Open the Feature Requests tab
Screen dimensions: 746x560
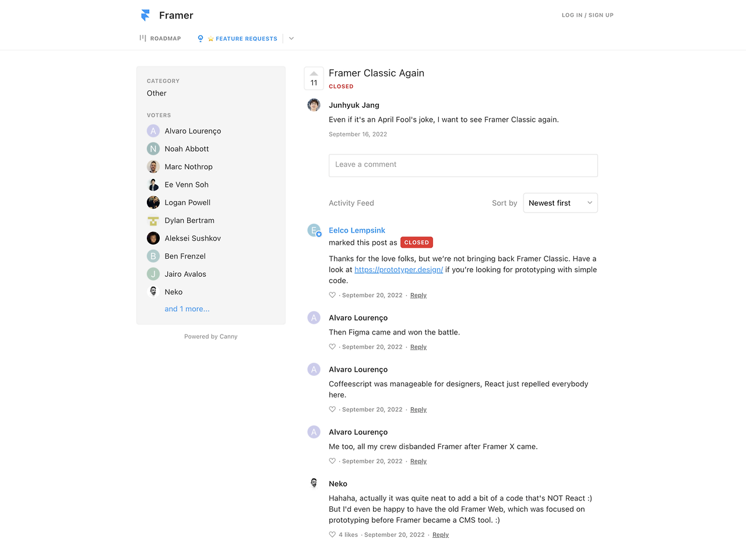(x=238, y=38)
